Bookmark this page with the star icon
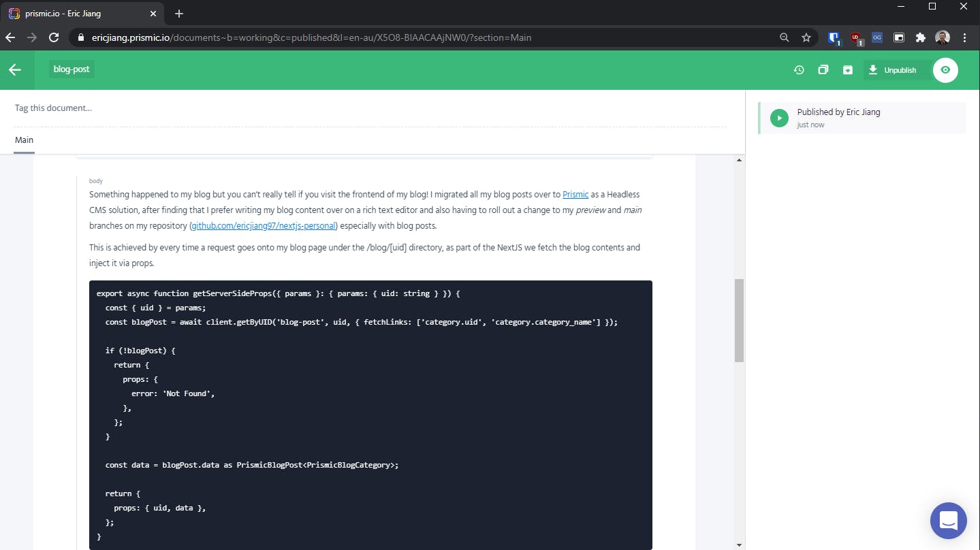980x550 pixels. pyautogui.click(x=806, y=37)
